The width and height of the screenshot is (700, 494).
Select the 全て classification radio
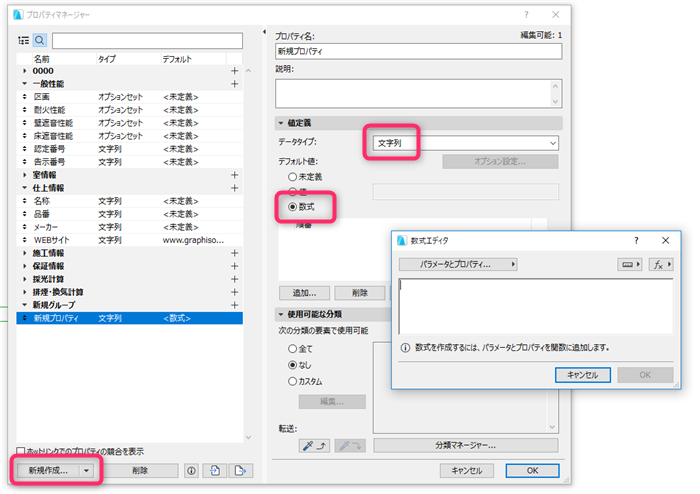click(292, 349)
